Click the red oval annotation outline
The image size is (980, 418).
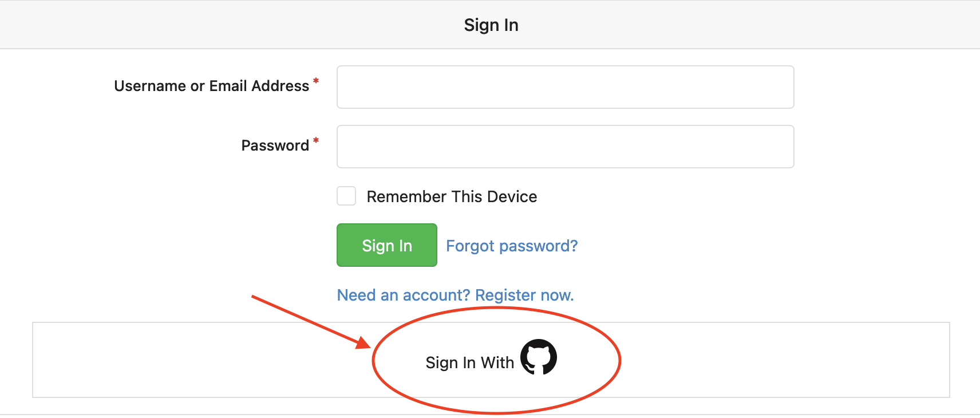620,361
